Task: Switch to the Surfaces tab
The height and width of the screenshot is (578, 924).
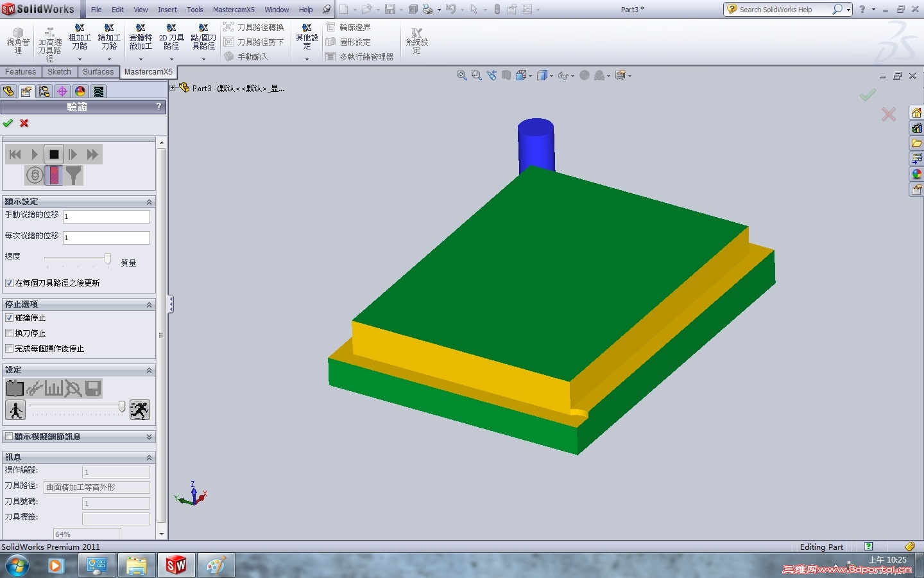Action: pyautogui.click(x=98, y=72)
